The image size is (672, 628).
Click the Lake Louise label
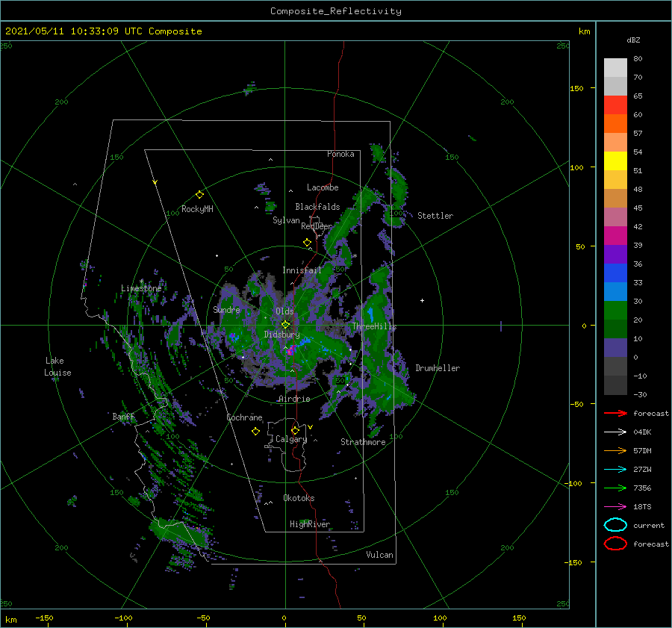[x=57, y=367]
